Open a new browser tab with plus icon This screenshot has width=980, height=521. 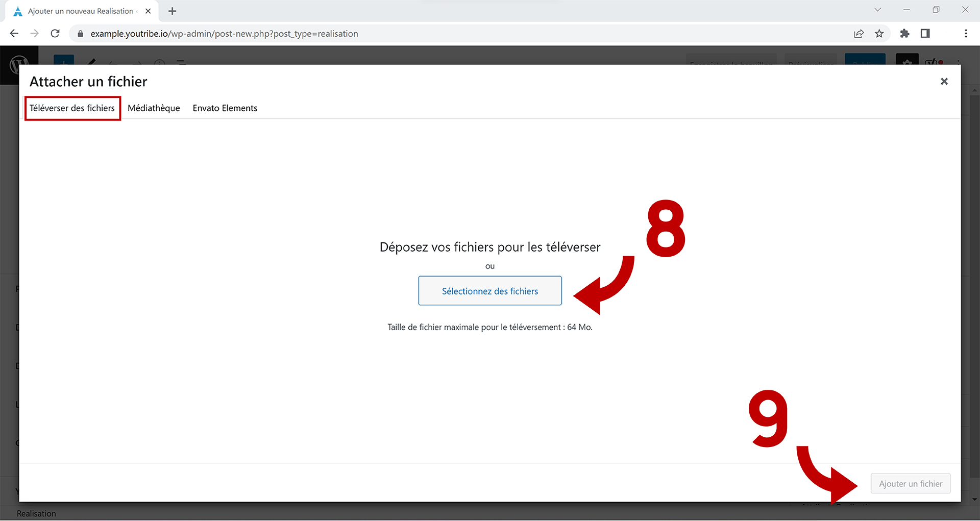172,11
